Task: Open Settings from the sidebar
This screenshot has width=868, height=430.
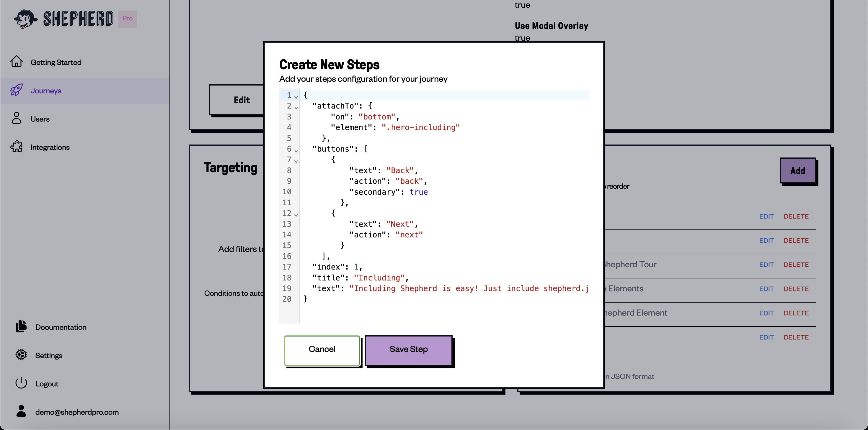Action: tap(48, 356)
